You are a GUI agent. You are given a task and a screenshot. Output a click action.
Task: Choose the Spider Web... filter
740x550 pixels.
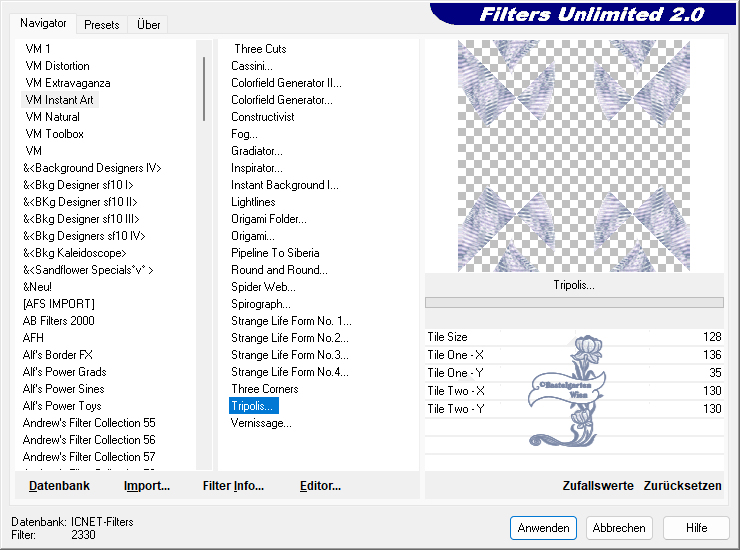click(261, 287)
